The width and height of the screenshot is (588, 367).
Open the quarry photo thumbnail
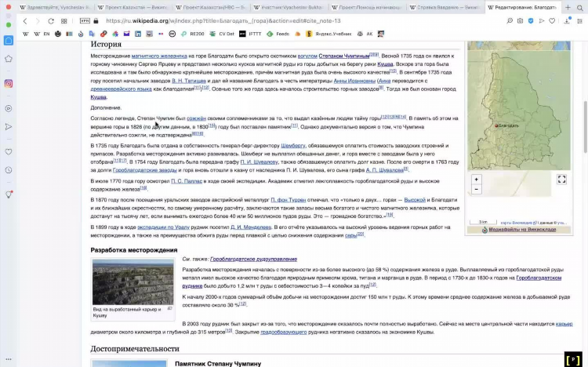133,282
